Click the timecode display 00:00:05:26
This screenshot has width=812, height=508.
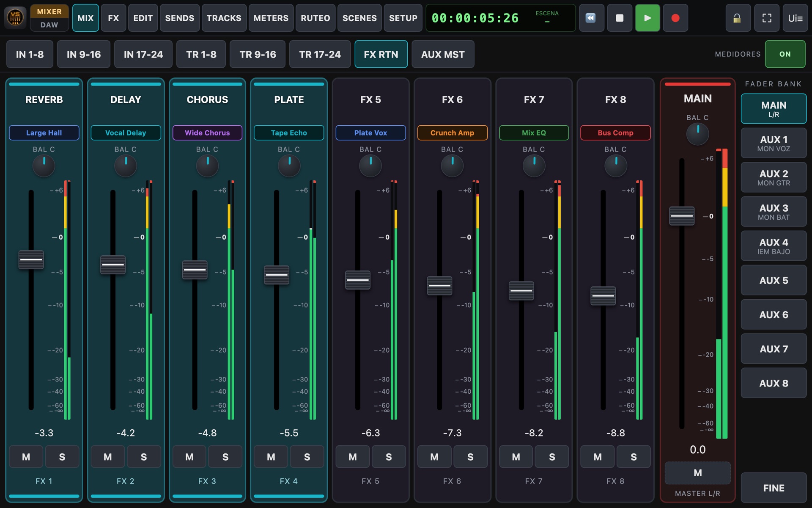475,18
